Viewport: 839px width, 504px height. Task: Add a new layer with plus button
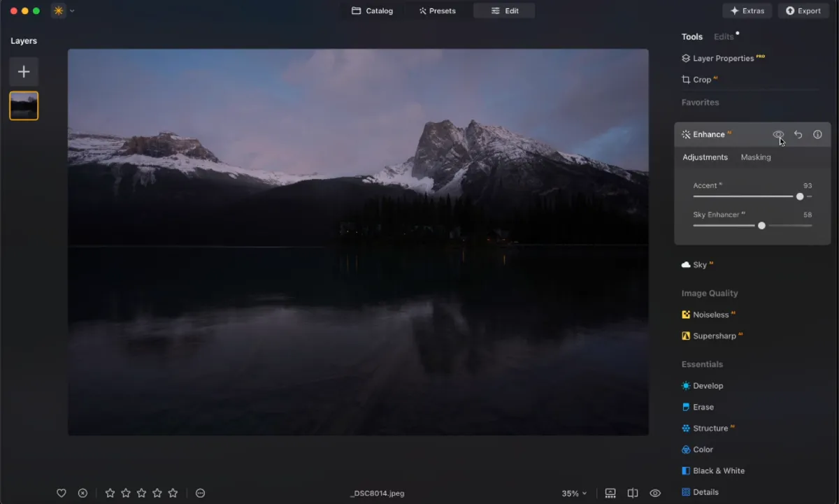coord(24,71)
